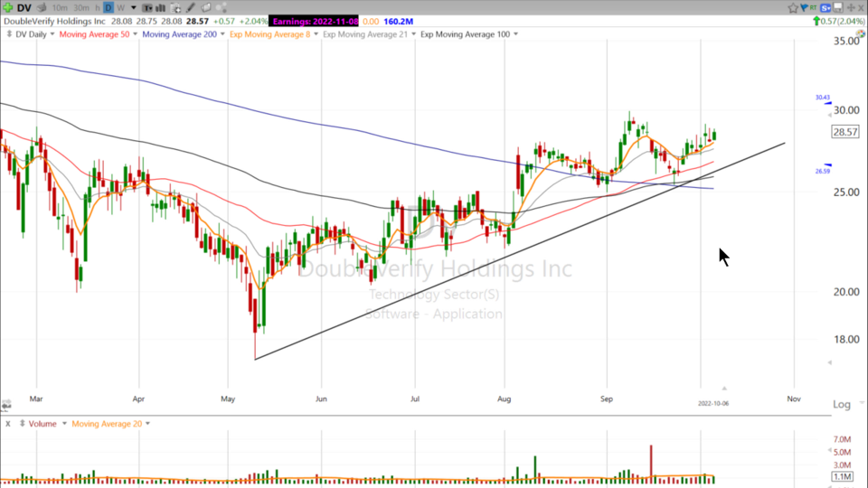Click the 26.59 blue price marker
The image size is (868, 488).
click(823, 171)
